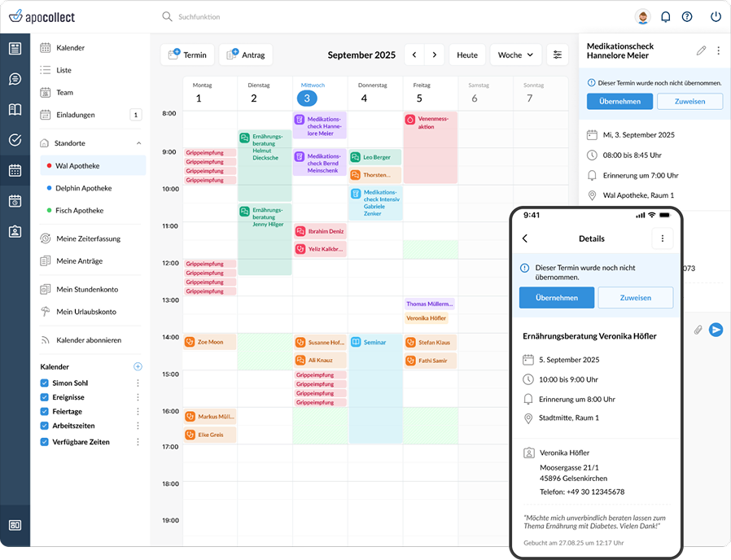Disable the Verfügbare Zeiten checkbox
731x560 pixels.
point(45,442)
